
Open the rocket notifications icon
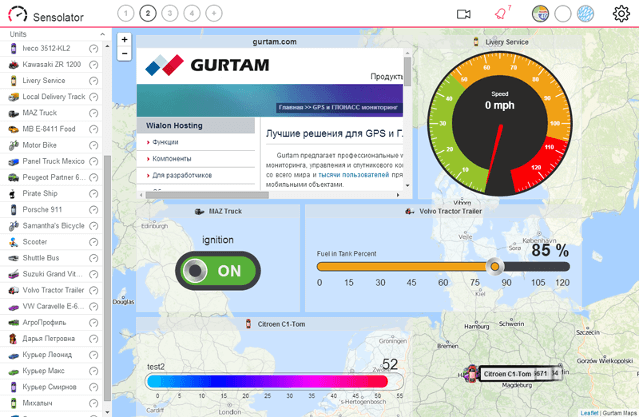click(502, 13)
